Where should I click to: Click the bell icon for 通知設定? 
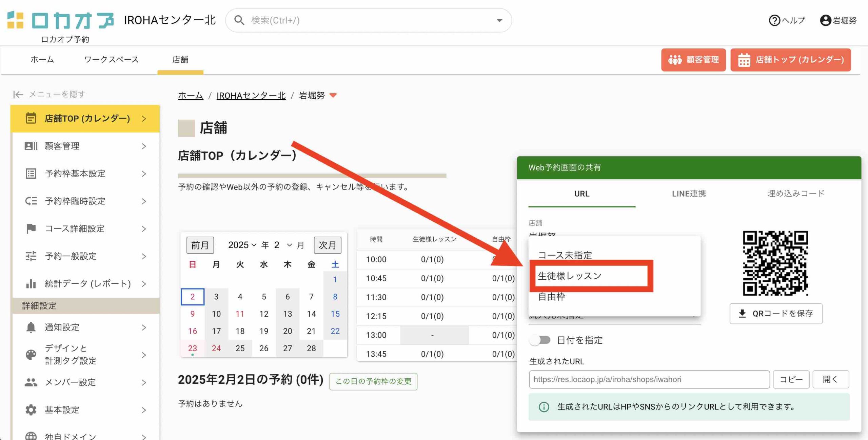pos(31,327)
